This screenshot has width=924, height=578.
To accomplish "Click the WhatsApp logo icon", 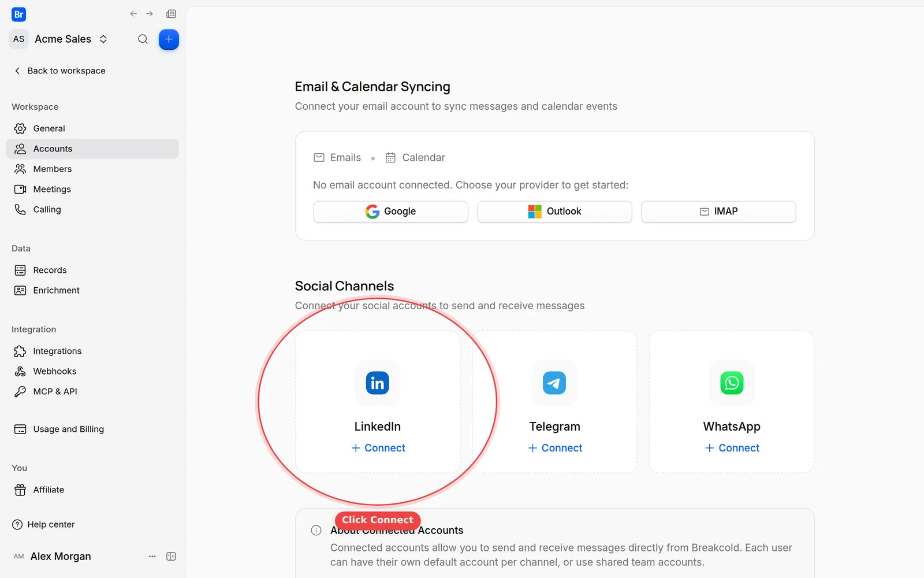I will pos(732,383).
